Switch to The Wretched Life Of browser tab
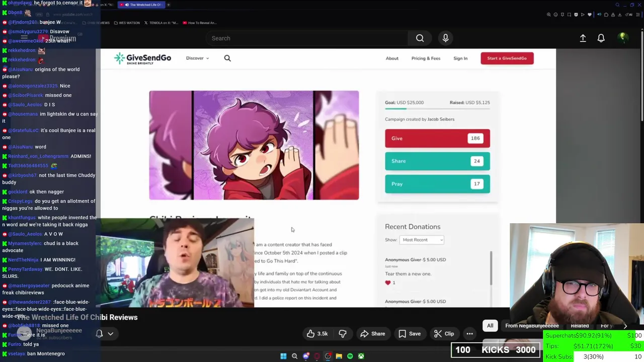The image size is (644, 362). (x=141, y=5)
